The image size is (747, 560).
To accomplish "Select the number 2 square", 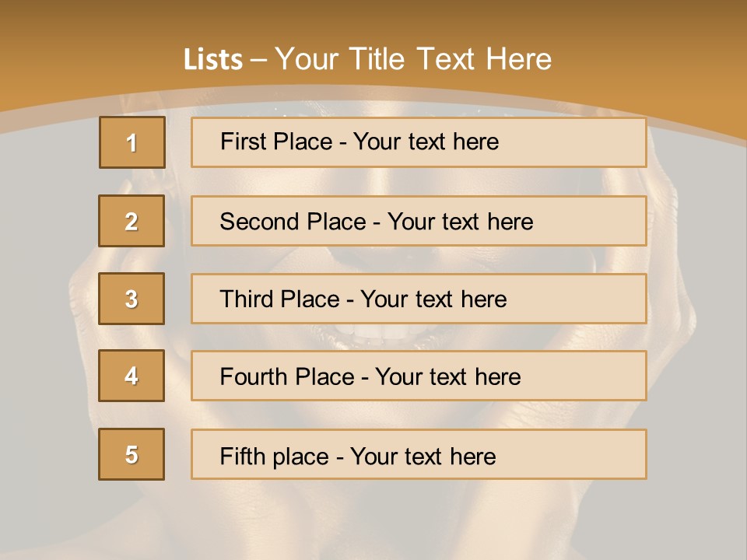I will 132,221.
